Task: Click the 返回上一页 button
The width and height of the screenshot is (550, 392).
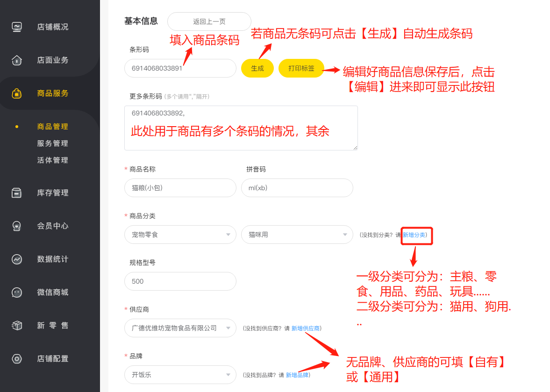Action: [209, 21]
